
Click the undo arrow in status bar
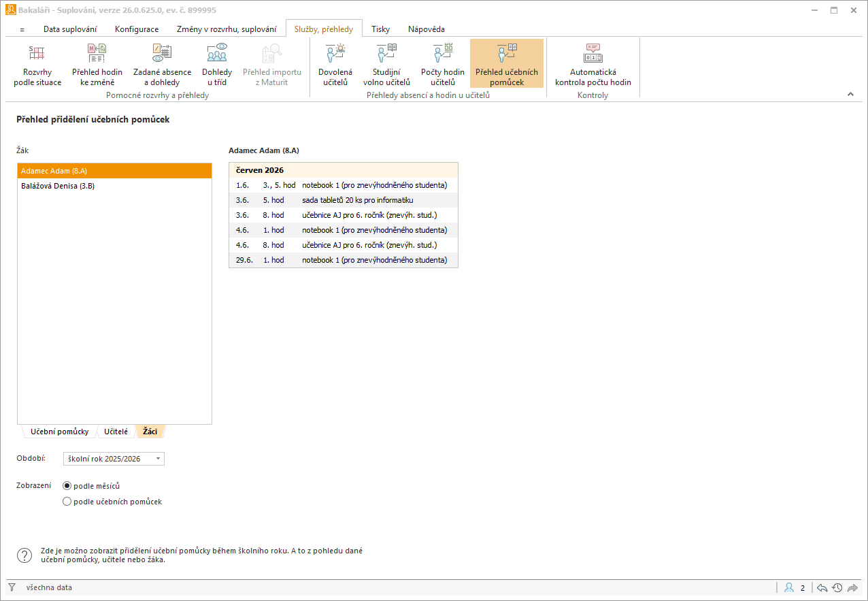[x=822, y=587]
